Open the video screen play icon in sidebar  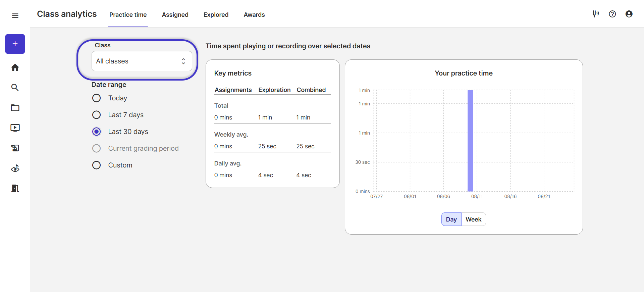(x=15, y=128)
